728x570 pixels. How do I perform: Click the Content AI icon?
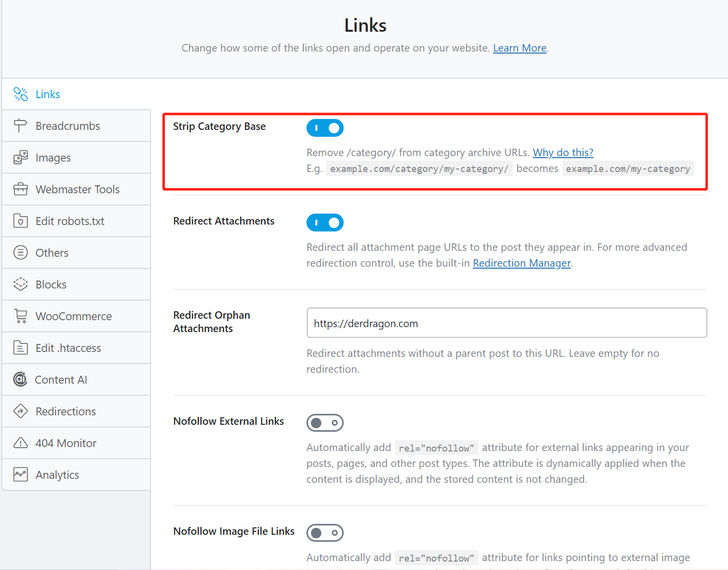pos(20,380)
